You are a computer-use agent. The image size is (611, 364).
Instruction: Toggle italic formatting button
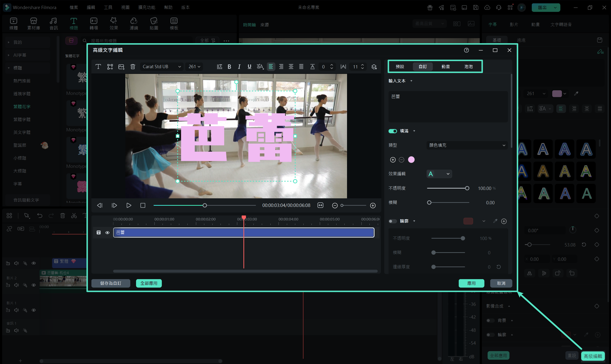[239, 67]
